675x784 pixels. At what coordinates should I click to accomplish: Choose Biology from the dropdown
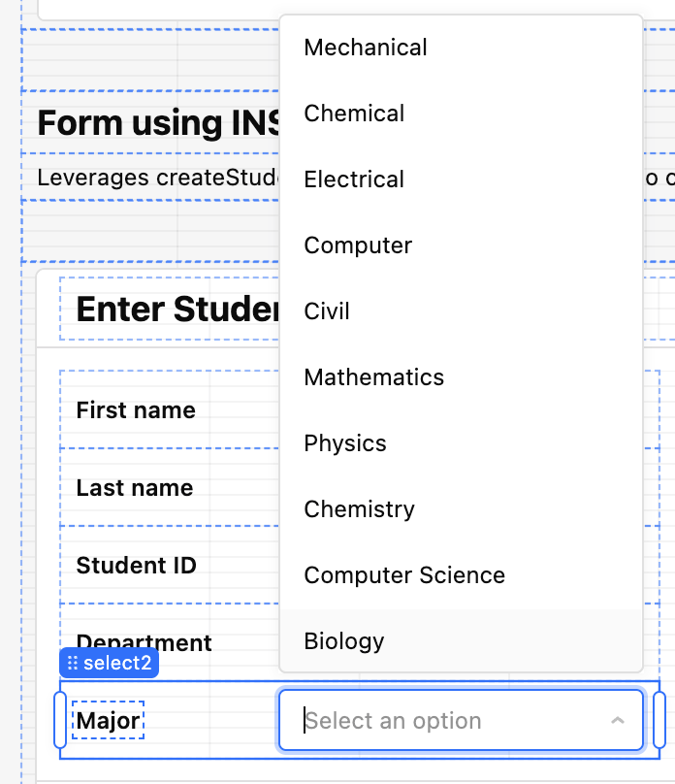point(461,641)
